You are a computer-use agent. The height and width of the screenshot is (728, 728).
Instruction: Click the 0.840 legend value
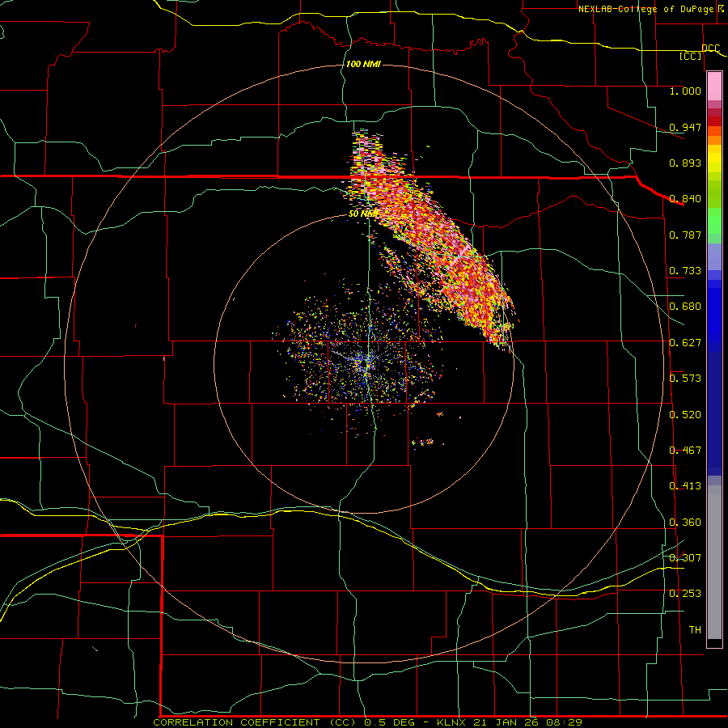[x=685, y=199]
